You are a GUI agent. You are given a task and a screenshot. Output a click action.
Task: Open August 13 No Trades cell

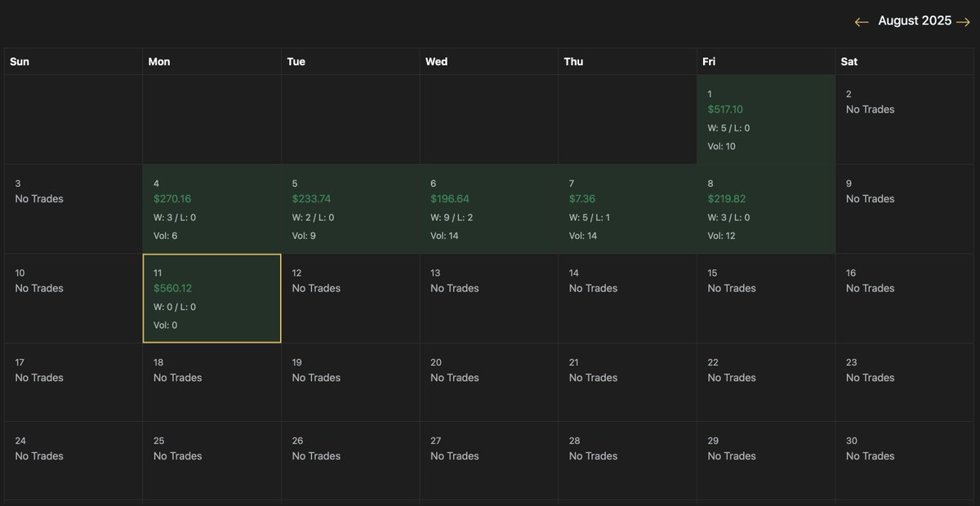[489, 299]
